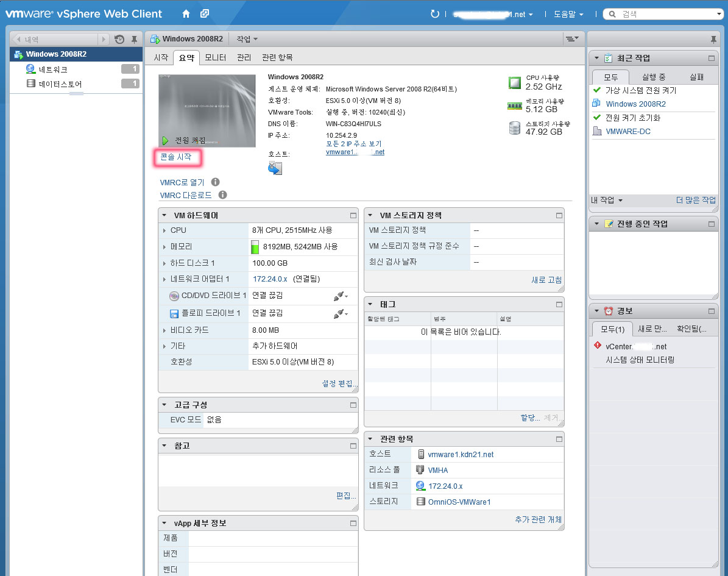
Task: Expand the 하드 디스크 1 row
Action: coord(164,263)
